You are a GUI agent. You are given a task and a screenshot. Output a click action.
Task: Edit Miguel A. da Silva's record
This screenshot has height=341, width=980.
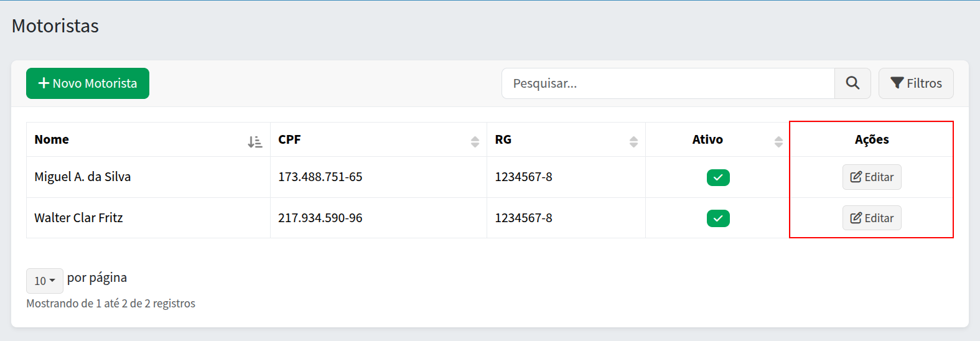pyautogui.click(x=871, y=177)
